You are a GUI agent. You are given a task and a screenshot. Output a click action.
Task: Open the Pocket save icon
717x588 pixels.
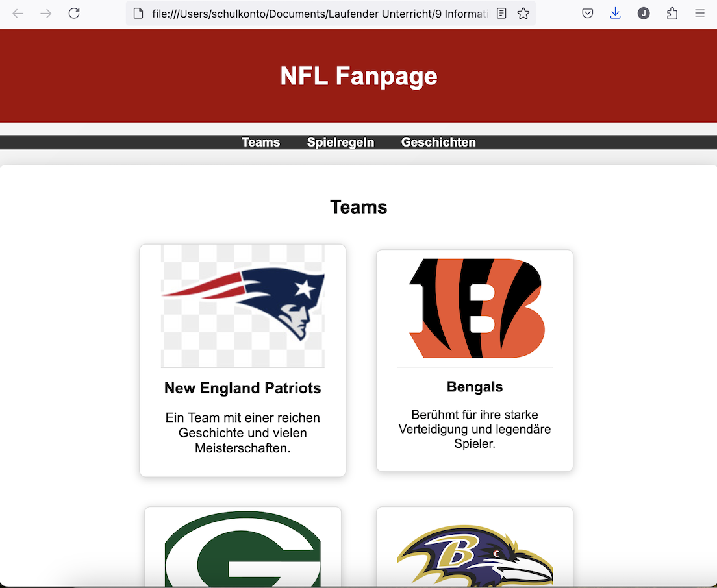coord(588,14)
